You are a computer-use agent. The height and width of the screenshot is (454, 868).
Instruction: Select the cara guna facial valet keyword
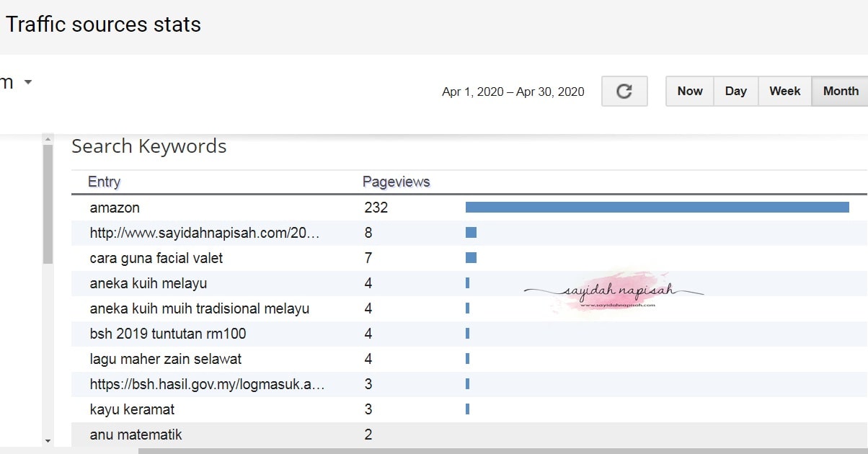click(x=156, y=257)
